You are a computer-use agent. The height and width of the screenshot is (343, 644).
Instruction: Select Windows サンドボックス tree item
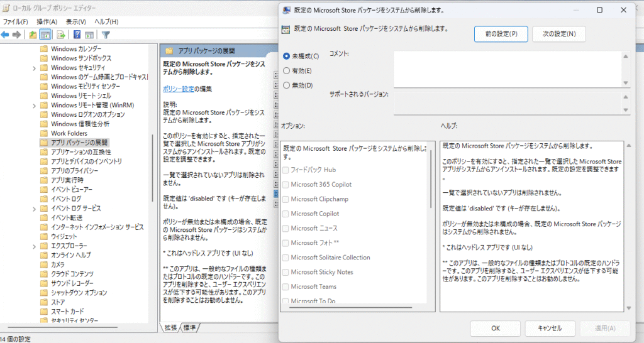tap(81, 58)
